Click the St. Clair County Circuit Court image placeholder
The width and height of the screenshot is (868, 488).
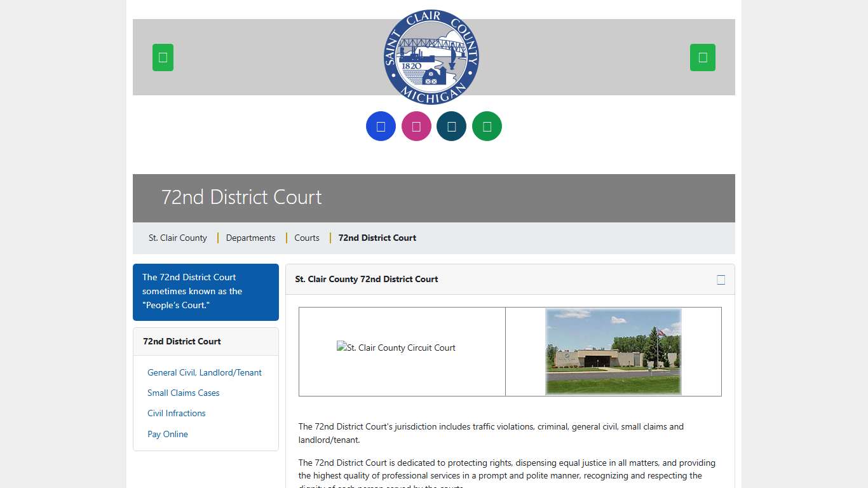coord(396,348)
